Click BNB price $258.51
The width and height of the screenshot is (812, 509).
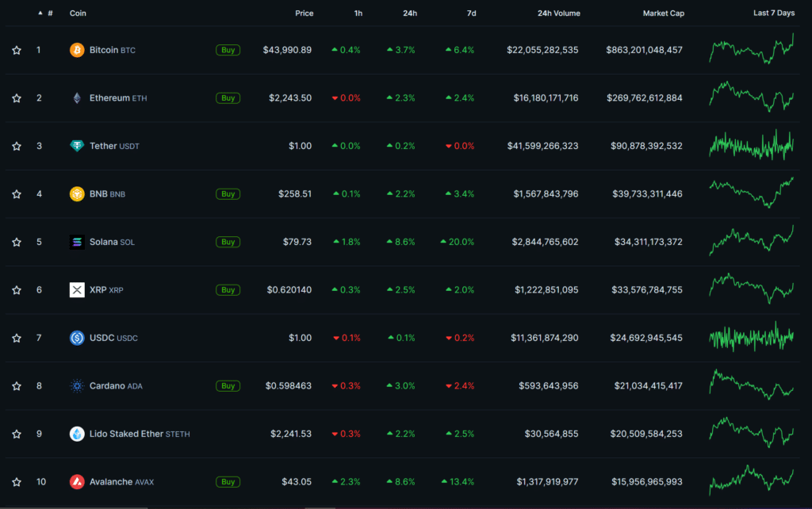295,194
